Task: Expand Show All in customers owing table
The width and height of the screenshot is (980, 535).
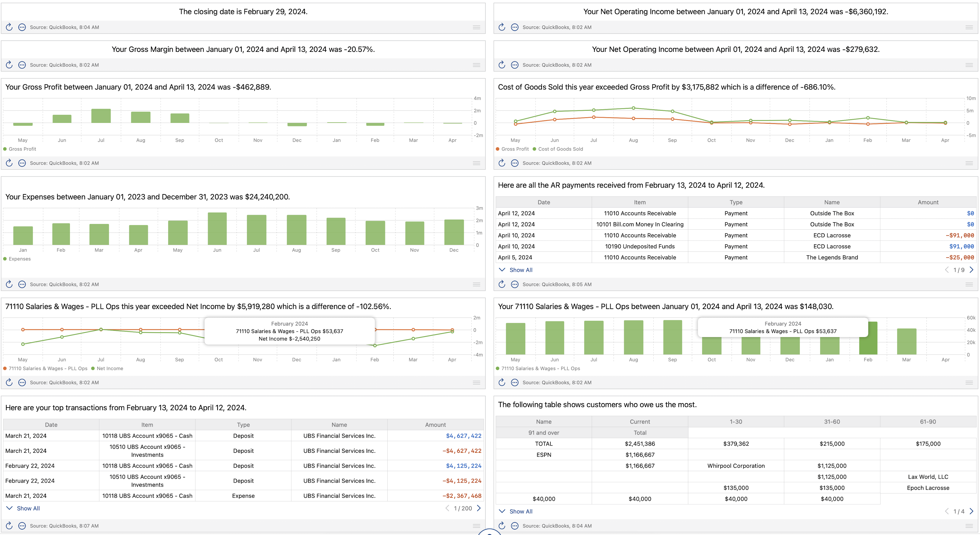Action: [520, 512]
